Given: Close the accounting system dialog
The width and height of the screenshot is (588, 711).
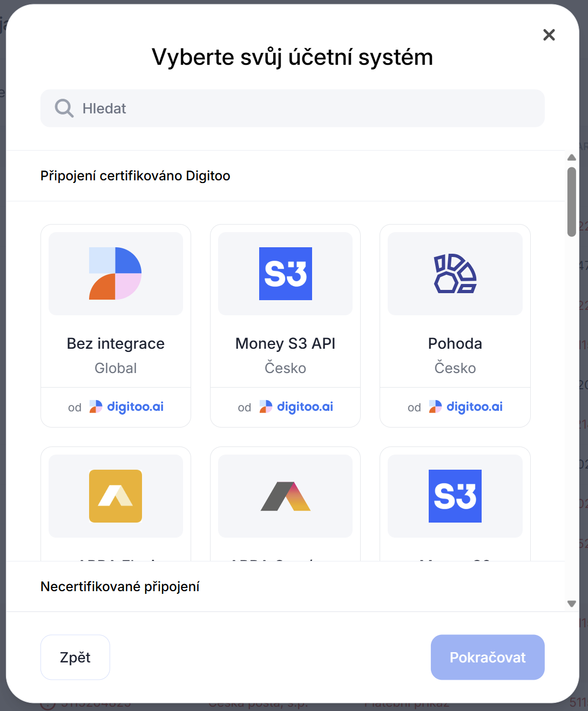Looking at the screenshot, I should (549, 35).
